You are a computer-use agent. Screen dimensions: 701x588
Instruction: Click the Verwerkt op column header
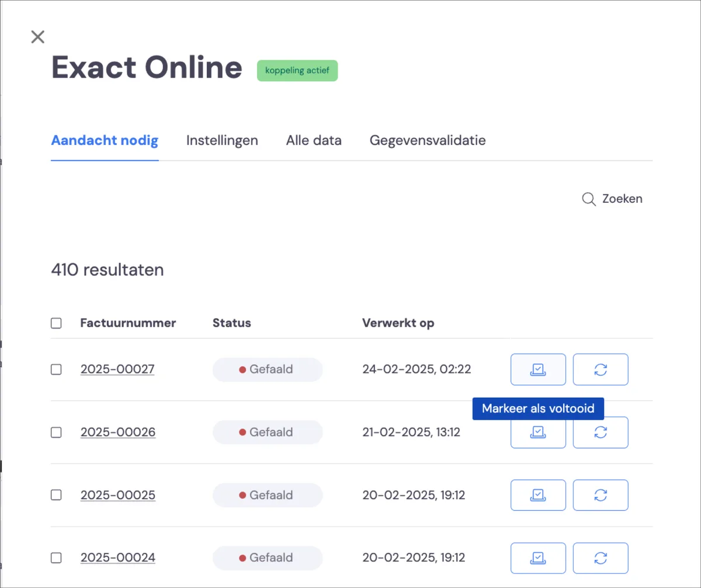(x=398, y=323)
